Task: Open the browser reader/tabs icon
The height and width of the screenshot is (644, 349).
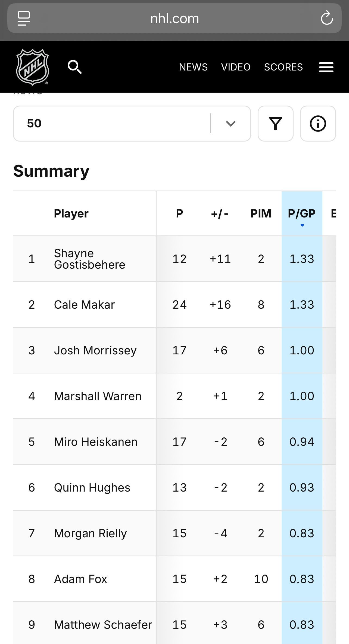Action: tap(24, 18)
